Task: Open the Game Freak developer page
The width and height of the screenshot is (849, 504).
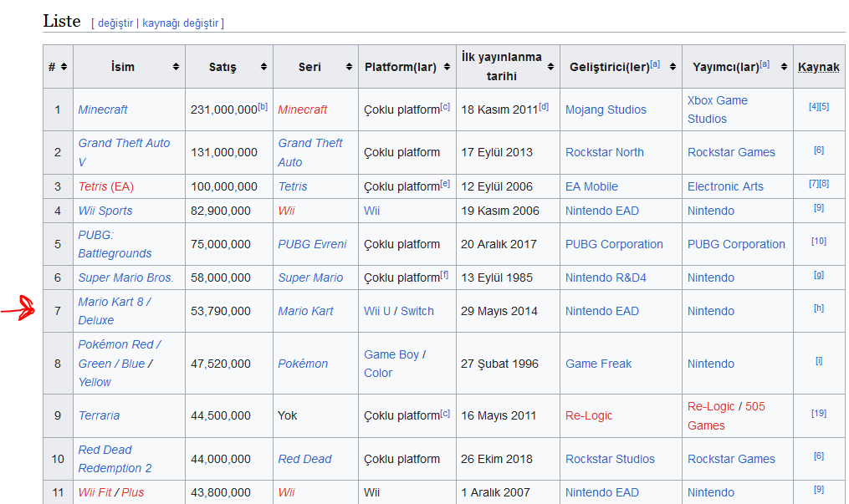Action: pyautogui.click(x=598, y=364)
